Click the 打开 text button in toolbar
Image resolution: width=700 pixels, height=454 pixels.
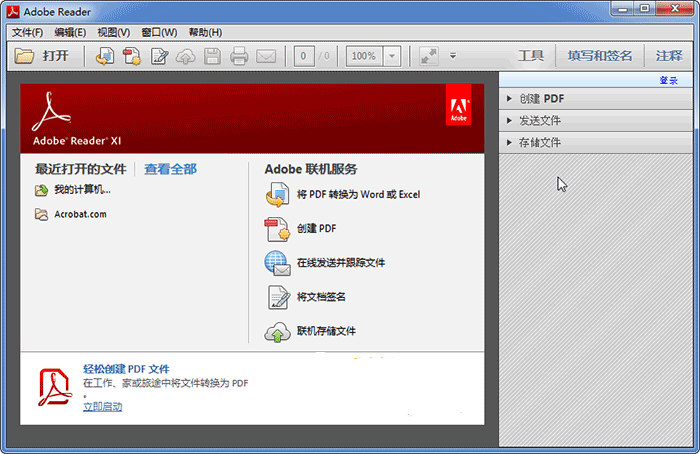(x=56, y=56)
